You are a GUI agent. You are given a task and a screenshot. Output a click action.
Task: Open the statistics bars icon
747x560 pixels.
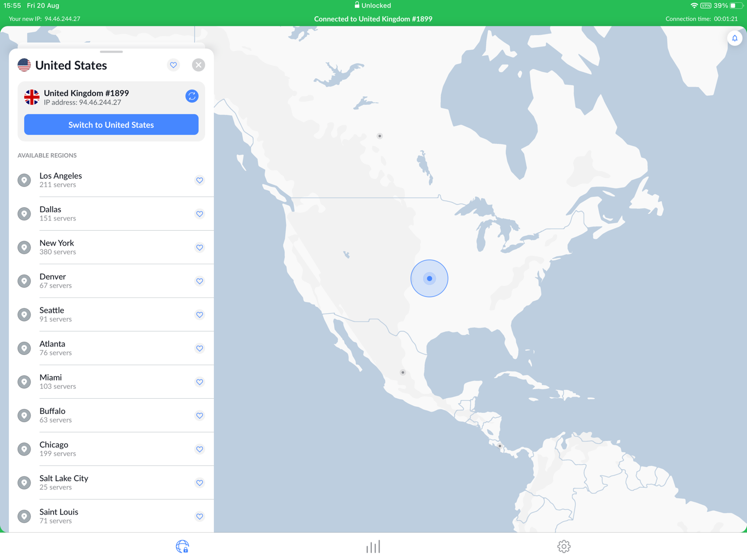pos(373,546)
